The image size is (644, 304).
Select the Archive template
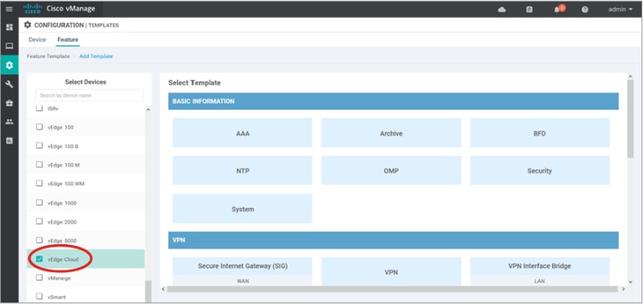click(391, 133)
